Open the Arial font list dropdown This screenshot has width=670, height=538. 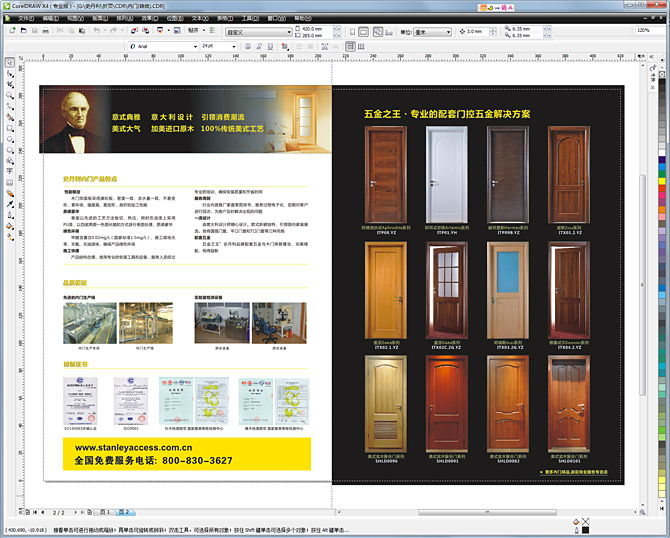pos(196,46)
